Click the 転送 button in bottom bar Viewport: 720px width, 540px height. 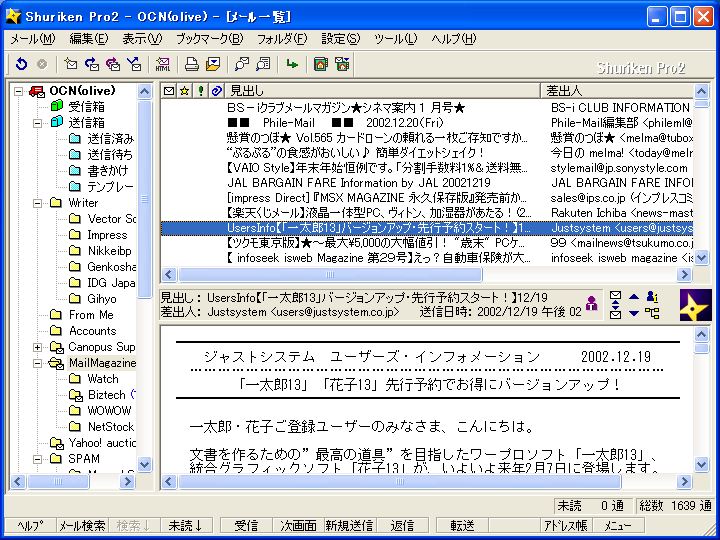click(462, 525)
